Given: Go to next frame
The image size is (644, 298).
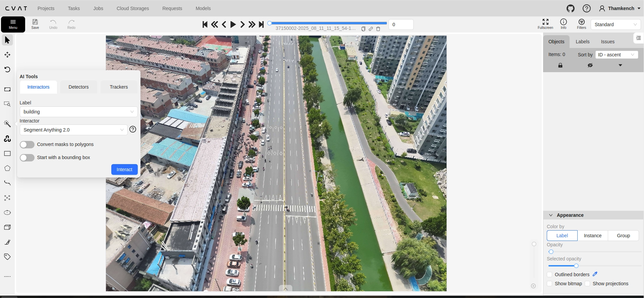Looking at the screenshot, I should [x=242, y=24].
